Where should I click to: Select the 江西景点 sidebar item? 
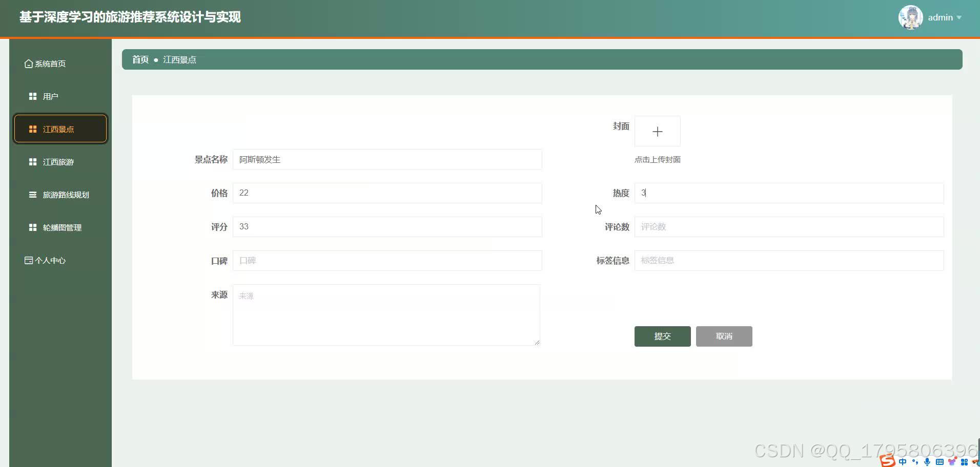pos(60,129)
